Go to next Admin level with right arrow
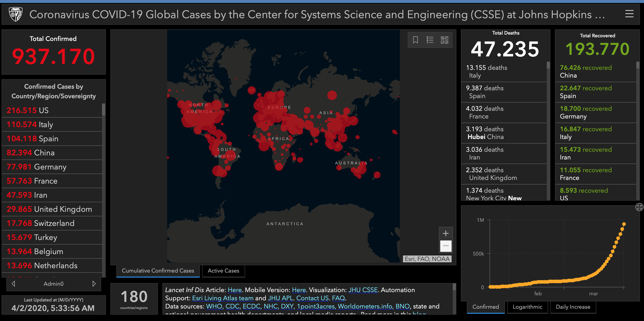Screen dimensions: 644x321 [x=94, y=283]
